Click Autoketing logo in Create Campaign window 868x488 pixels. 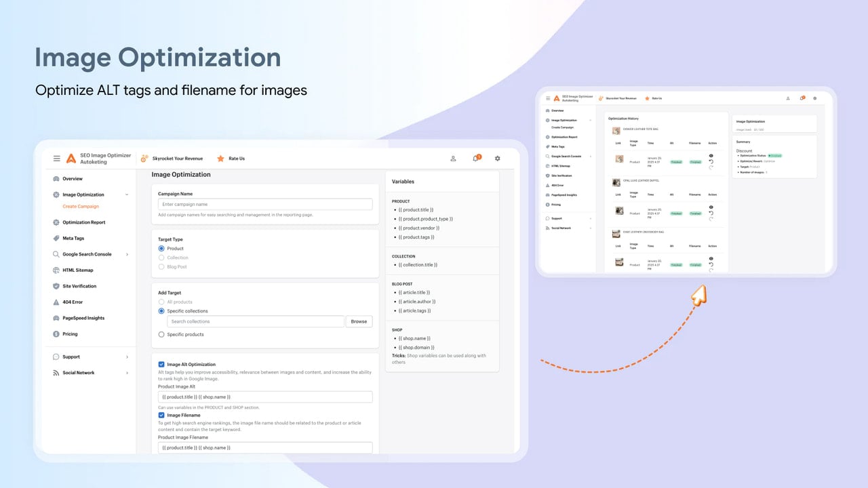pyautogui.click(x=71, y=158)
